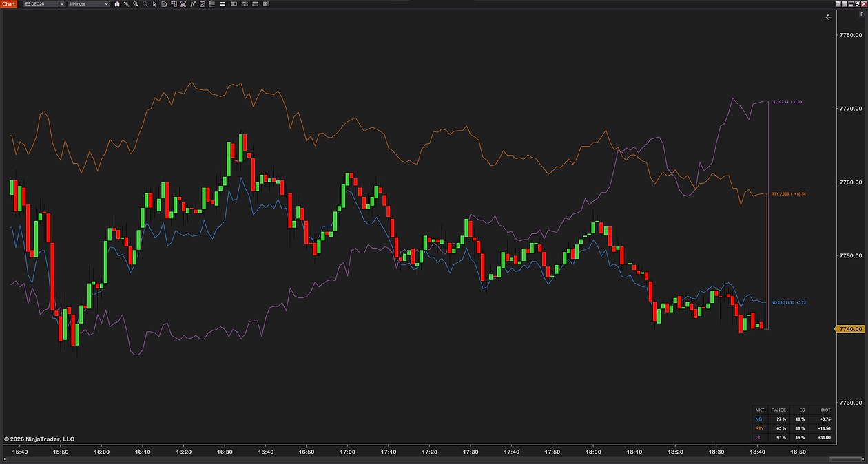Open the 1 Minute interval dropdown
The height and width of the screenshot is (464, 868).
[x=89, y=3]
